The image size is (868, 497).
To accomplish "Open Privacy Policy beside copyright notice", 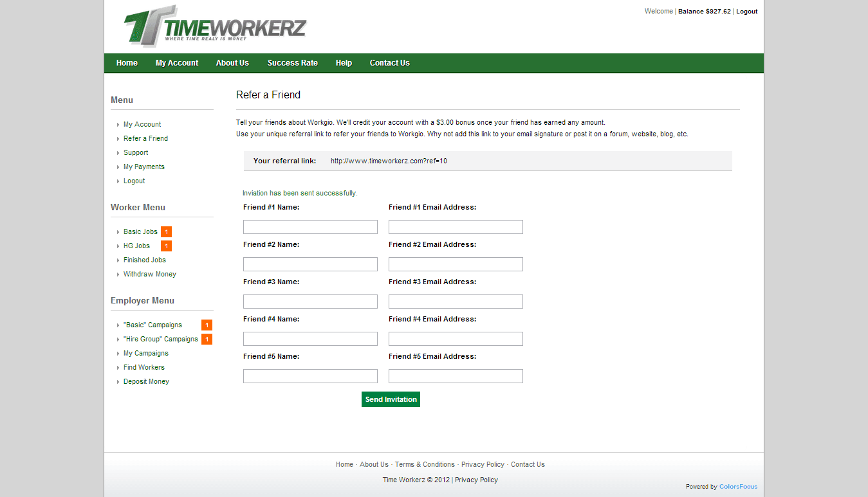I will click(x=476, y=480).
